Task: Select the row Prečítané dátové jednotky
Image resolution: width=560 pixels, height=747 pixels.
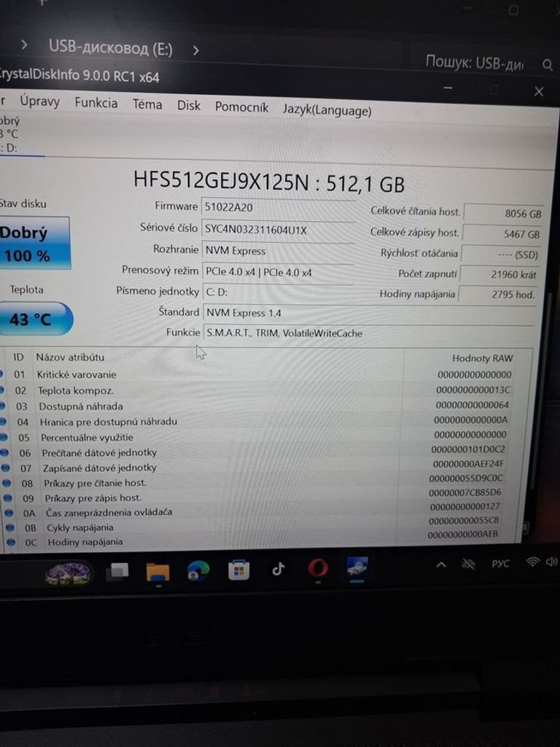Action: [257, 452]
